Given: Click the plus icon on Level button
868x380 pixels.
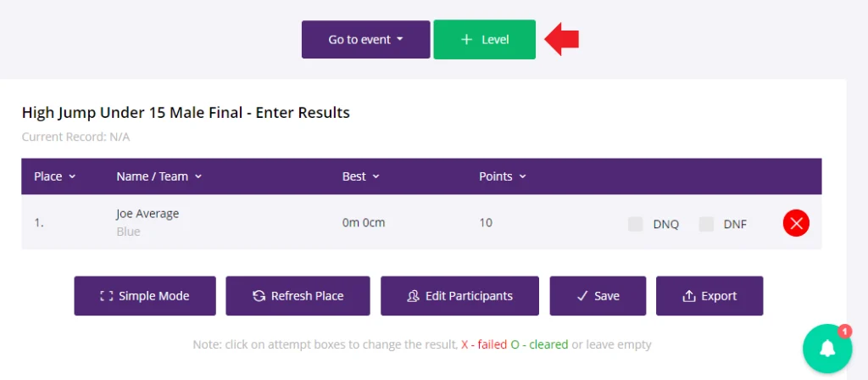Looking at the screenshot, I should pyautogui.click(x=467, y=40).
